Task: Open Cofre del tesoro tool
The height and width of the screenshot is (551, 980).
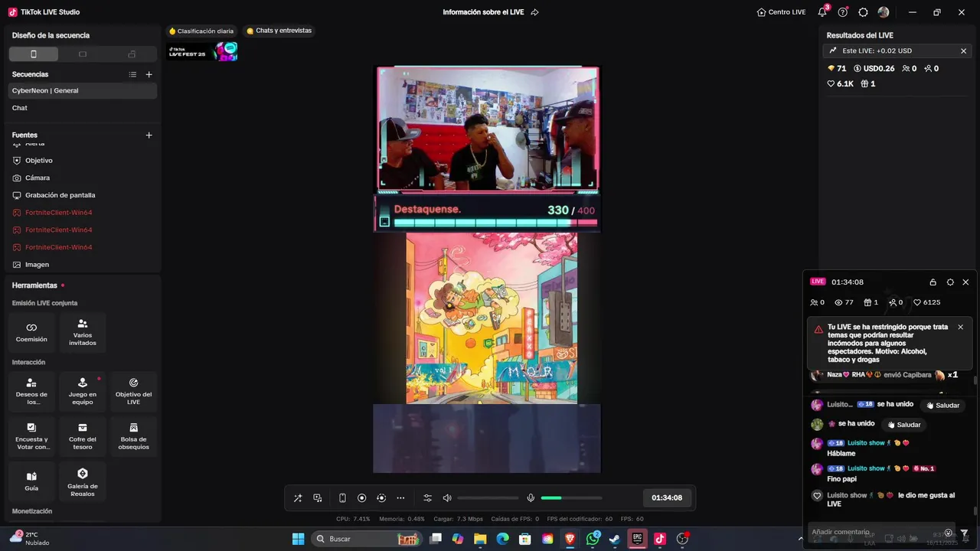Action: pos(83,436)
